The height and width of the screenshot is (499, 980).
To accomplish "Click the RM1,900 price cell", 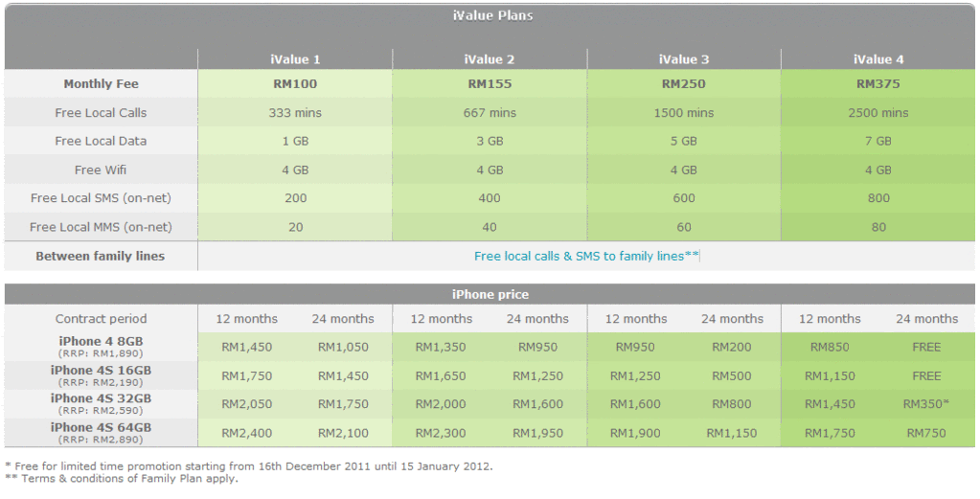I will (635, 433).
